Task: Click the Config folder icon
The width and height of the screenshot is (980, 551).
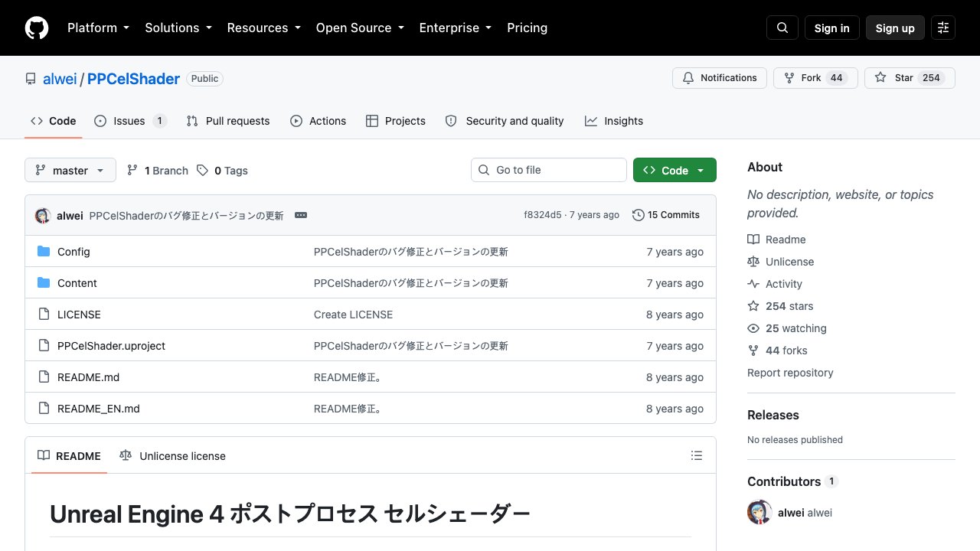Action: 44,252
